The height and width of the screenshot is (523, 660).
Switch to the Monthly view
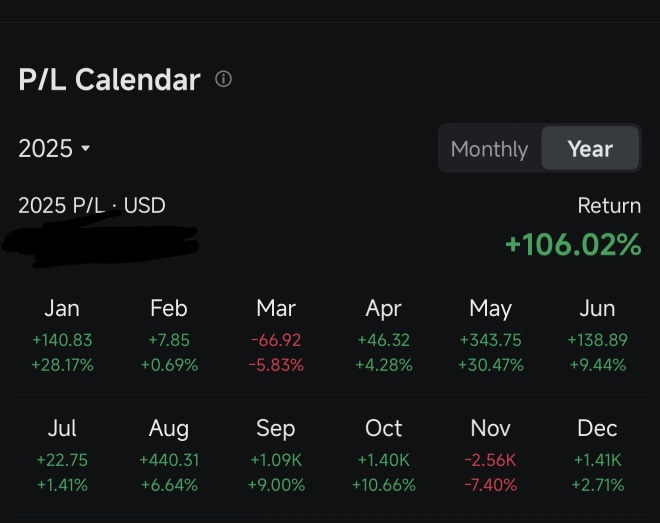489,149
